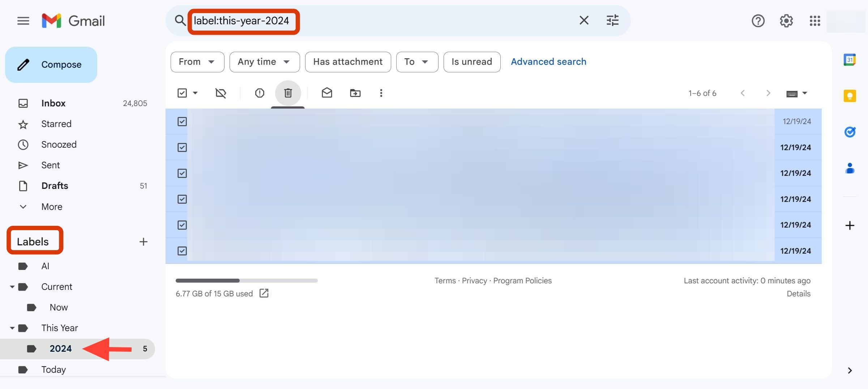This screenshot has width=868, height=389.
Task: Open the Inbox folder
Action: [x=53, y=103]
